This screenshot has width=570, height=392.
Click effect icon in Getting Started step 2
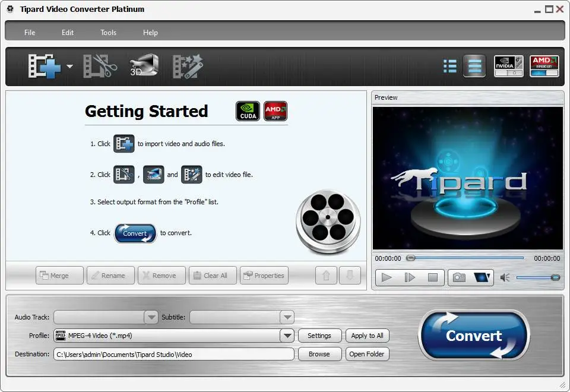[x=192, y=175]
